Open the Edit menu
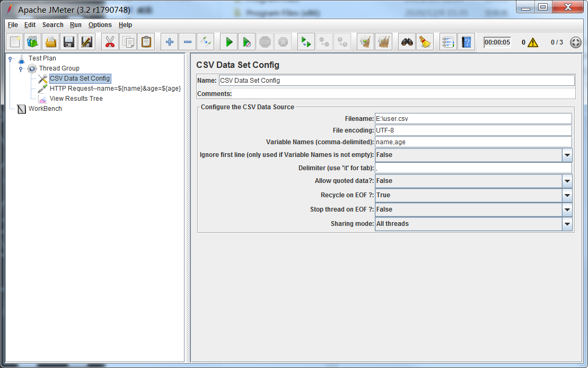The height and width of the screenshot is (368, 588). (x=30, y=25)
